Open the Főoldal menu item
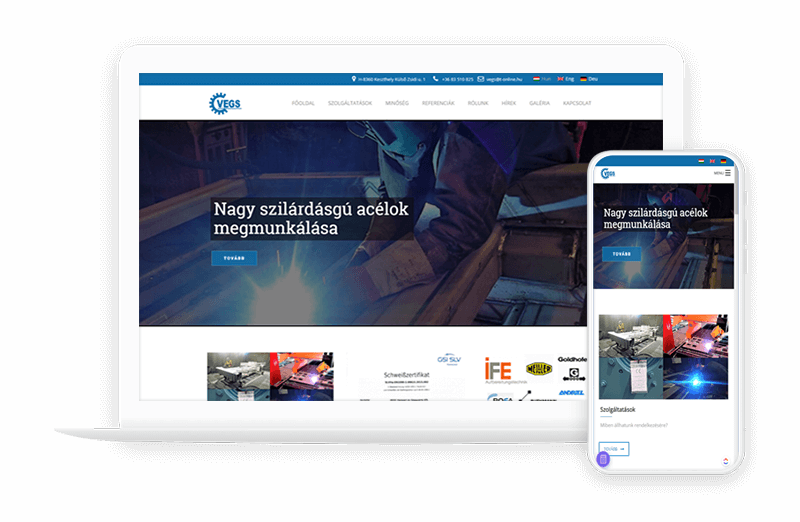Image resolution: width=800 pixels, height=522 pixels. click(303, 103)
